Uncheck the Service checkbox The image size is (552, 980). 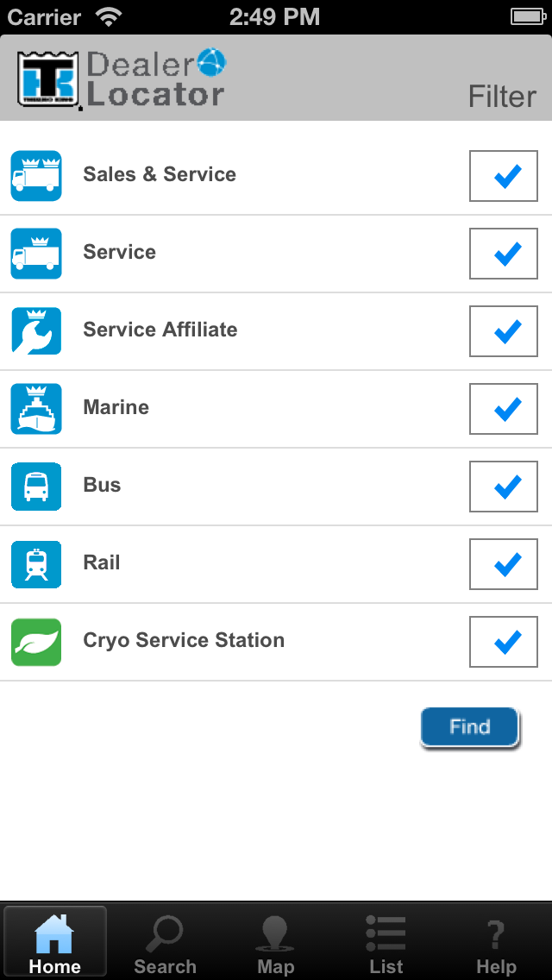click(x=504, y=254)
